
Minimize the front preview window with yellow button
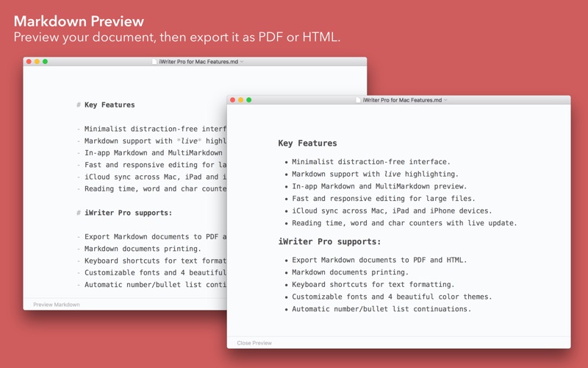coord(241,100)
